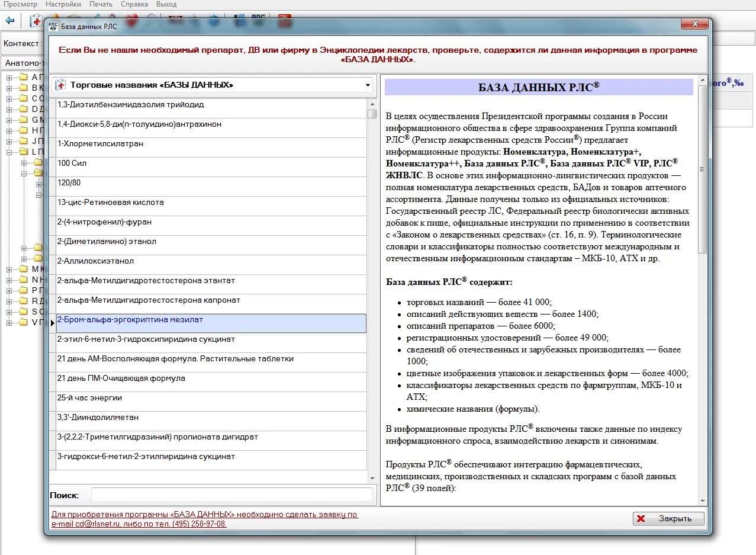This screenshot has height=555, width=756.
Task: Click the open folder icon of node L
Action: (23, 152)
